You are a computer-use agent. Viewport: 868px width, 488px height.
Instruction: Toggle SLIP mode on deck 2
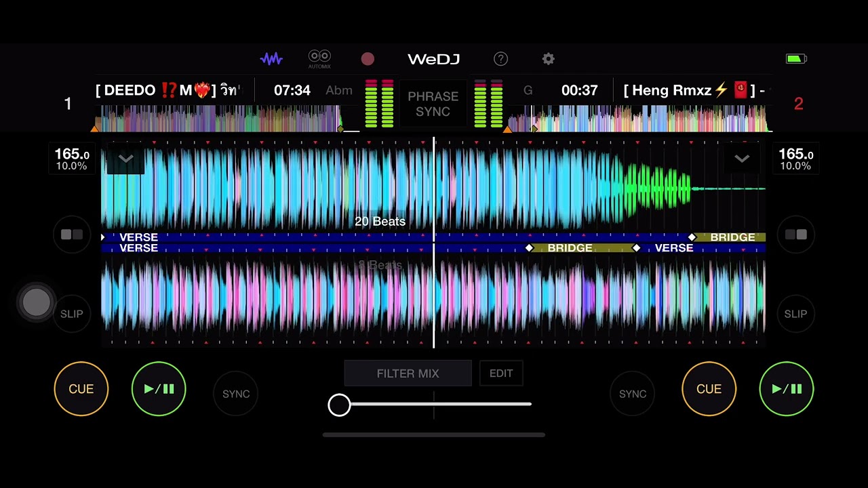(795, 314)
